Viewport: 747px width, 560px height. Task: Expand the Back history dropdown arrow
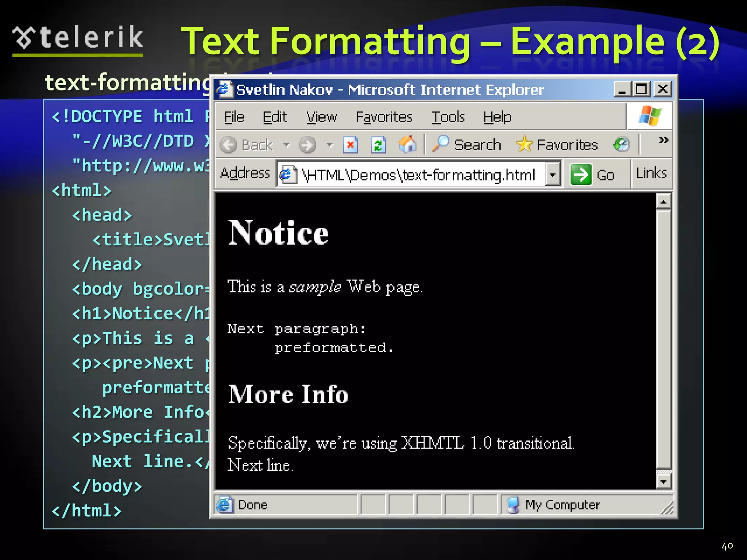tap(287, 145)
